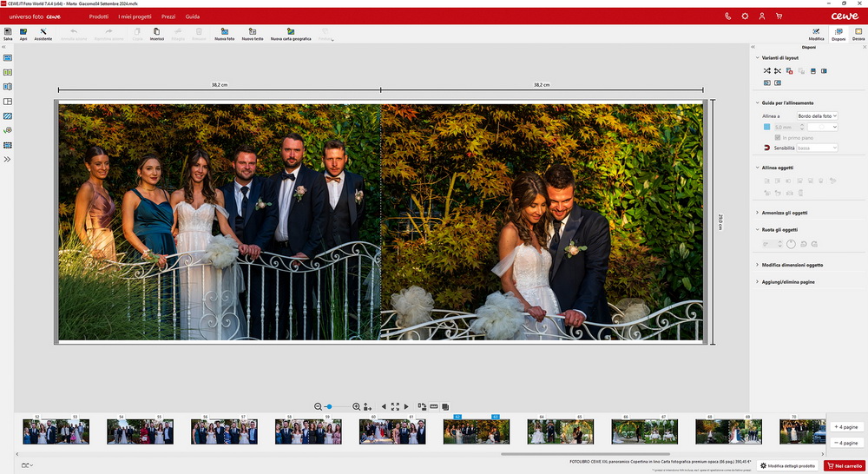This screenshot has height=474, width=868.
Task: Switch to the Modifica tab
Action: tap(816, 34)
